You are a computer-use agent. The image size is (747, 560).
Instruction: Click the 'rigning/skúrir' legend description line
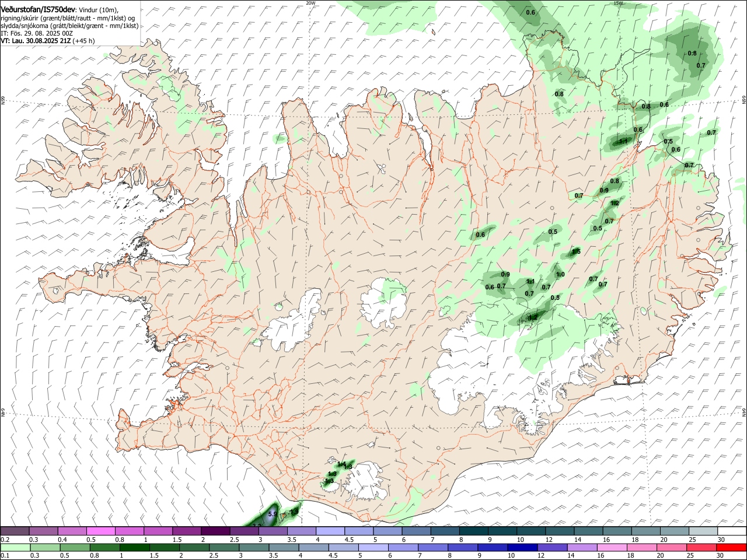[68, 18]
